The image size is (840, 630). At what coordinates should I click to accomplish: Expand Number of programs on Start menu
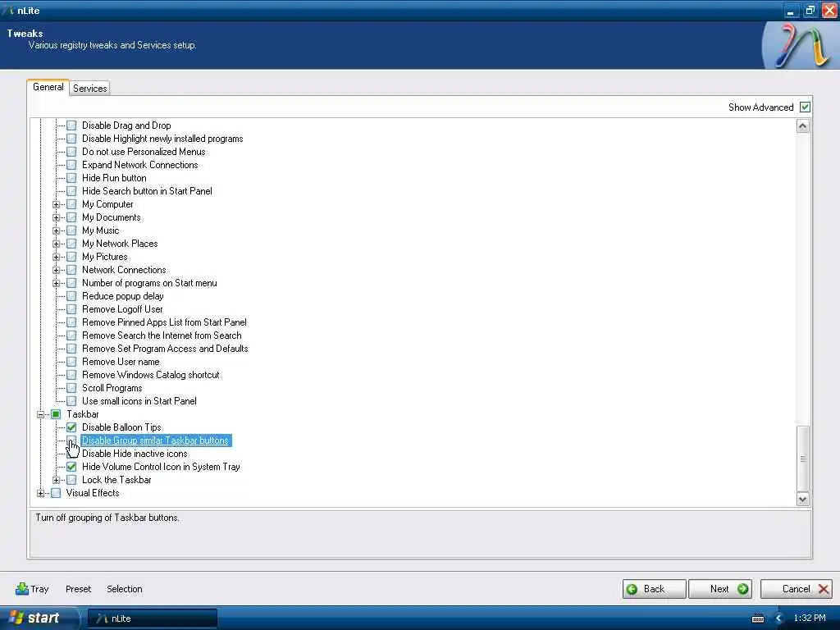pos(56,283)
